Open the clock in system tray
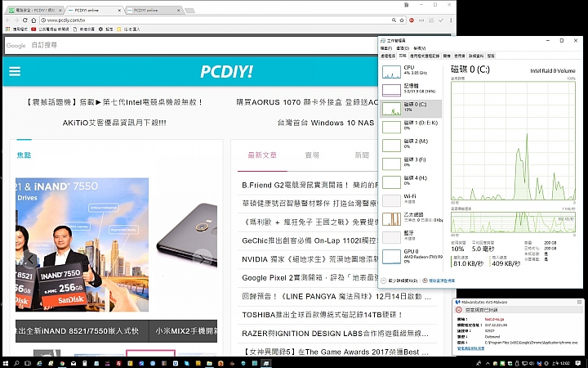Viewport: 588px width, 368px height. click(x=561, y=363)
